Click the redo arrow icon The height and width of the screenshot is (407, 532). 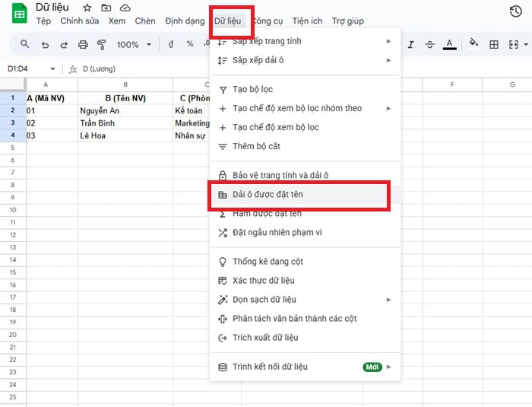(63, 44)
